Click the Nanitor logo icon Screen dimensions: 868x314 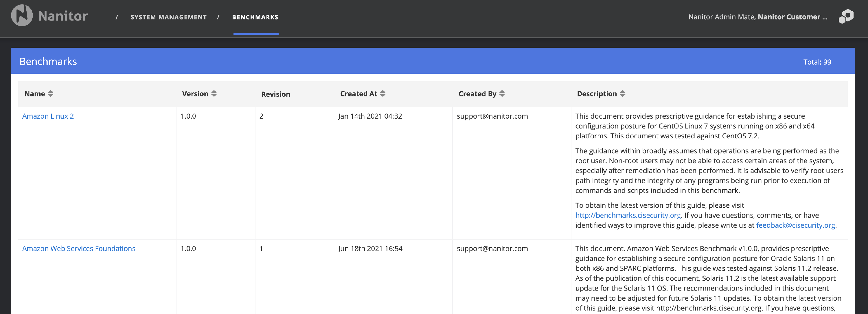tap(22, 16)
